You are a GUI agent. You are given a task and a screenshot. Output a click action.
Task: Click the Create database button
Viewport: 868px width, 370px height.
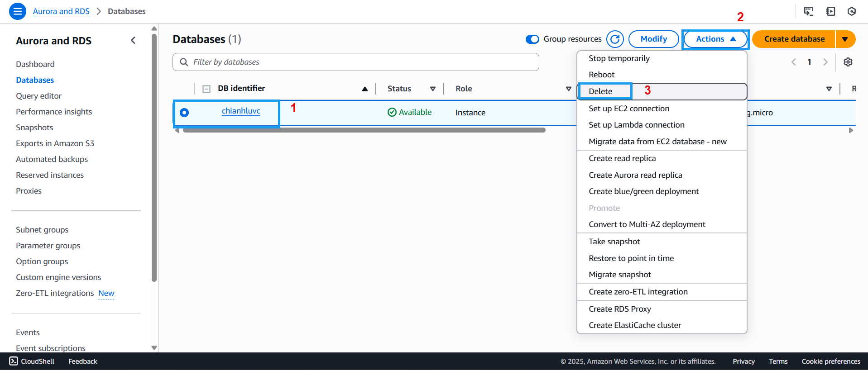point(794,39)
